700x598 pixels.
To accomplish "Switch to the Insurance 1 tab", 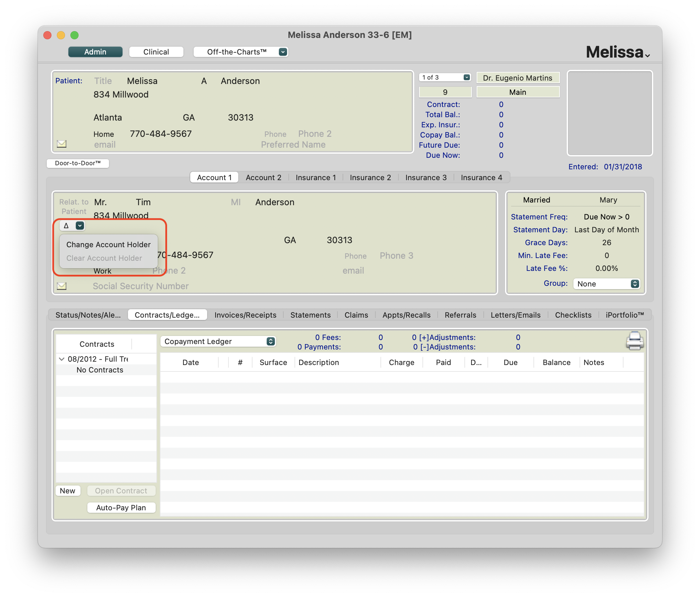I will (315, 177).
